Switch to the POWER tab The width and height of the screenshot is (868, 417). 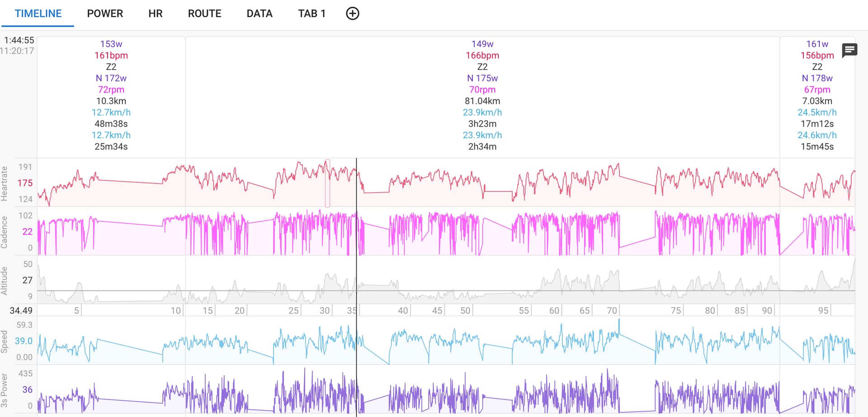[105, 14]
